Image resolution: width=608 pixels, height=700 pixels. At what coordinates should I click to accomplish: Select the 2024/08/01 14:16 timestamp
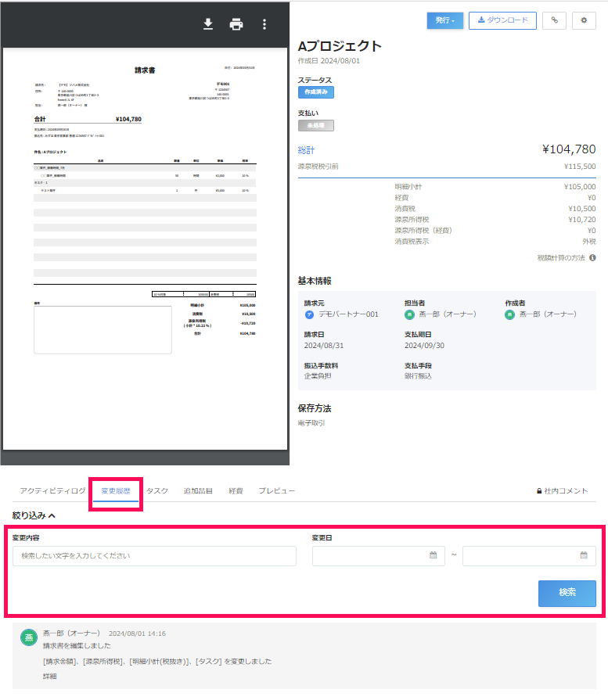tap(137, 634)
